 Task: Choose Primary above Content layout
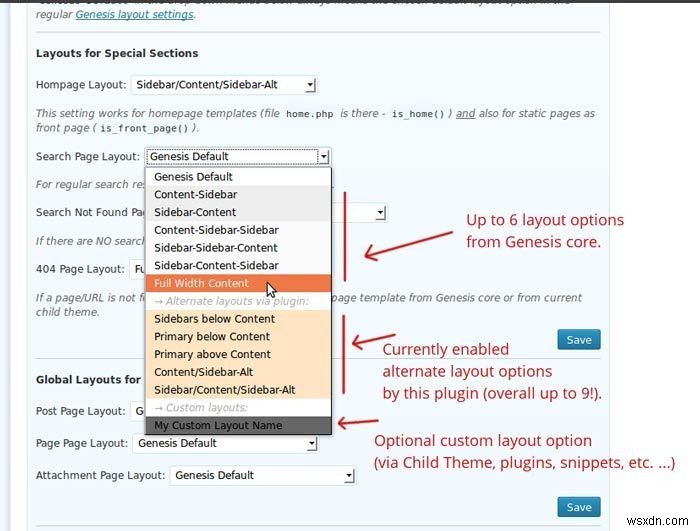click(x=212, y=354)
